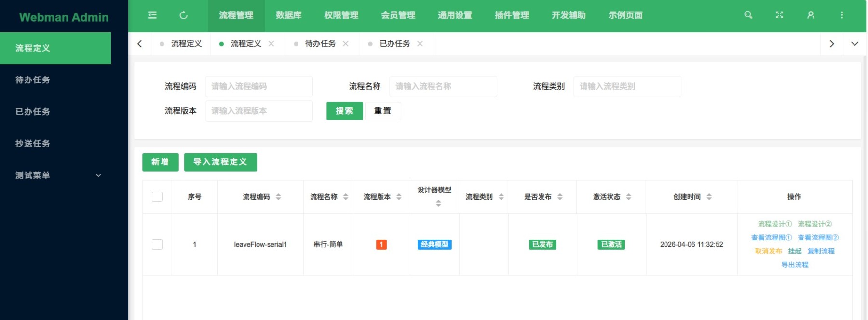Close the 待办任务 tab with its X

click(x=346, y=44)
